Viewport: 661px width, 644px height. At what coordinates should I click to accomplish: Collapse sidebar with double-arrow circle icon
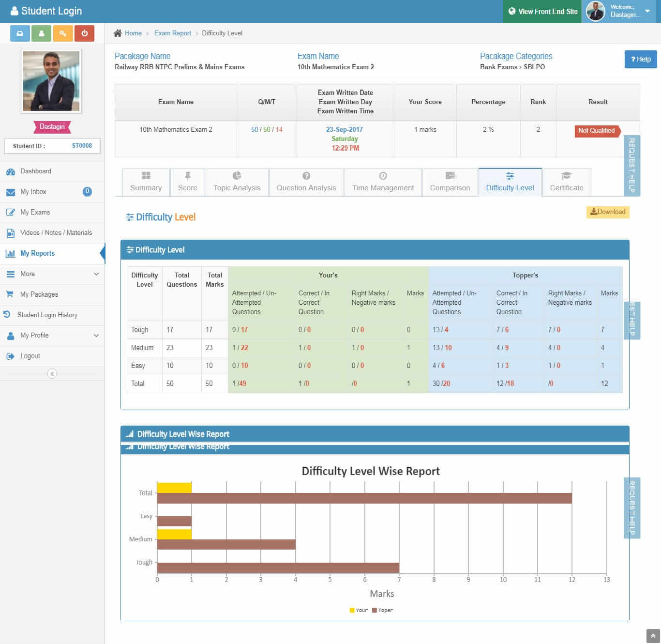pyautogui.click(x=52, y=373)
